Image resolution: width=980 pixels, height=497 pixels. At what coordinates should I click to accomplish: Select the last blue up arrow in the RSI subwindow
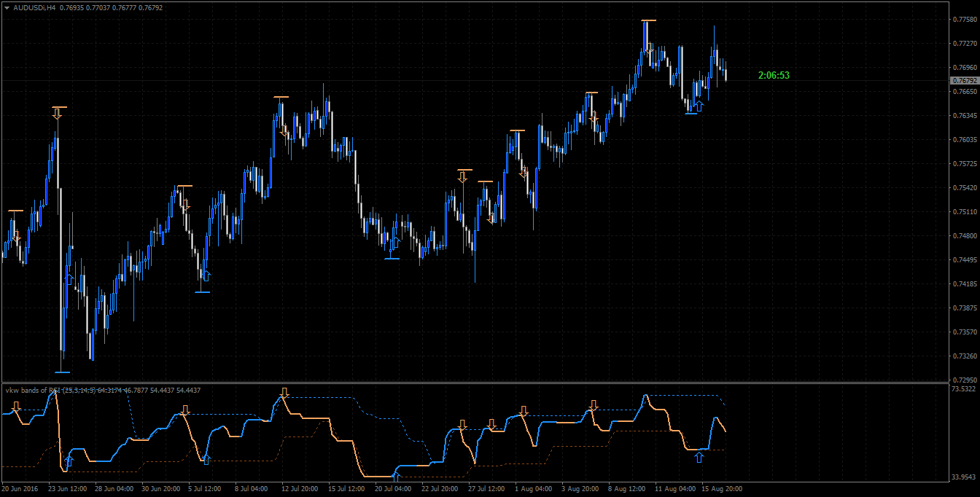tap(699, 457)
